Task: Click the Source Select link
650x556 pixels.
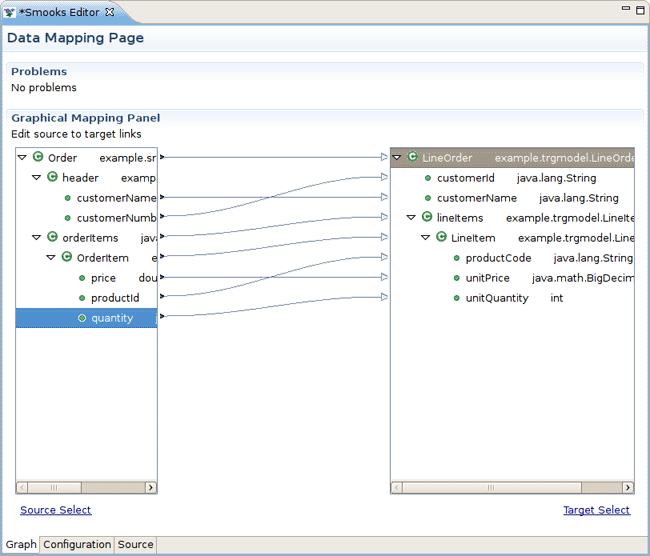Action: click(x=55, y=510)
